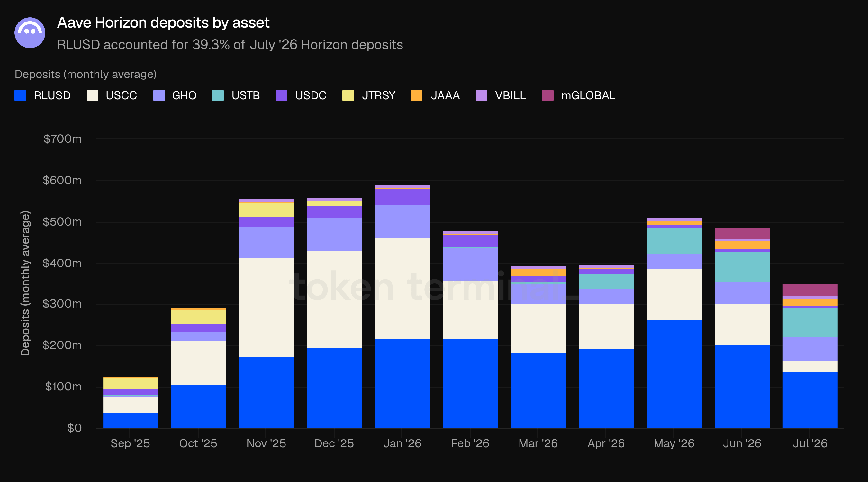
Task: Click the Nov '25 x-axis label
Action: (266, 443)
